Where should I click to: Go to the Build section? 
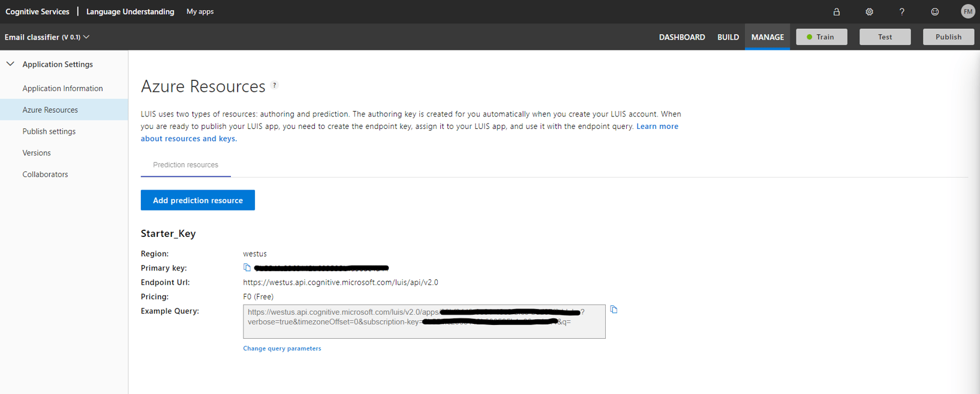coord(728,37)
